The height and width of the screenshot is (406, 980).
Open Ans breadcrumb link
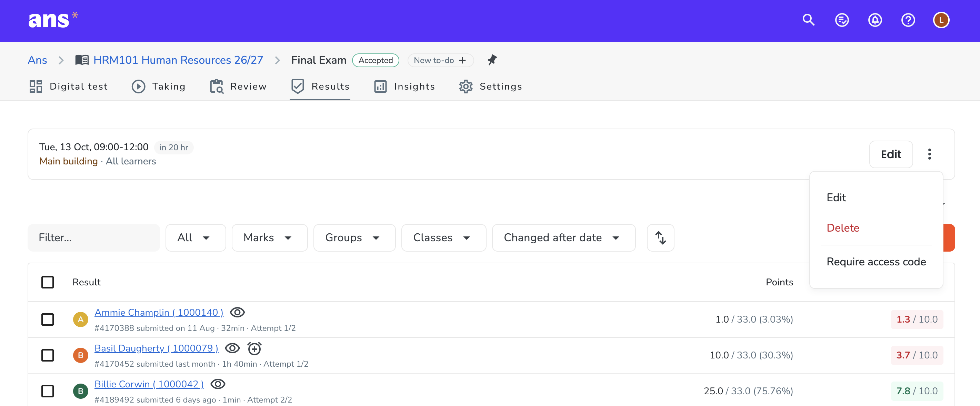pyautogui.click(x=37, y=60)
